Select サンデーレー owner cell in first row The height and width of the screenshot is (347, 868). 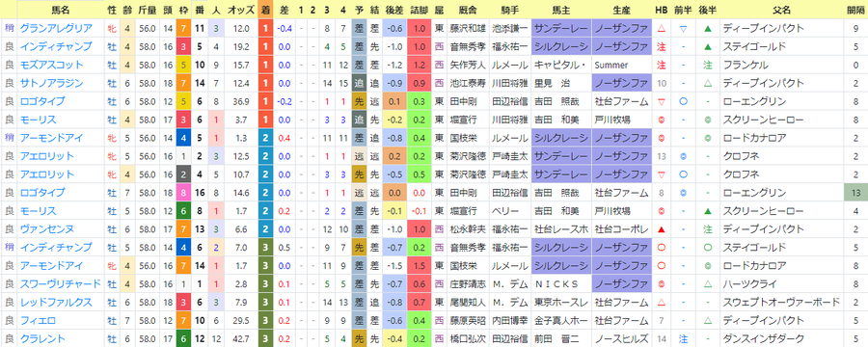560,28
